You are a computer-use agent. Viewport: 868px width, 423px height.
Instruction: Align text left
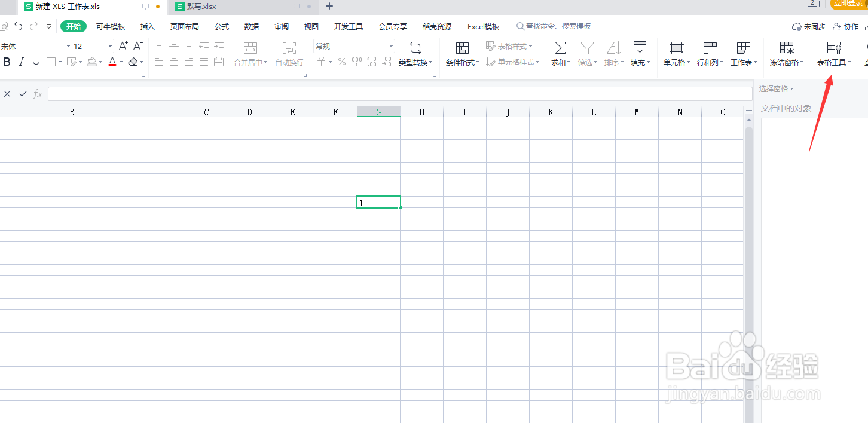[159, 62]
